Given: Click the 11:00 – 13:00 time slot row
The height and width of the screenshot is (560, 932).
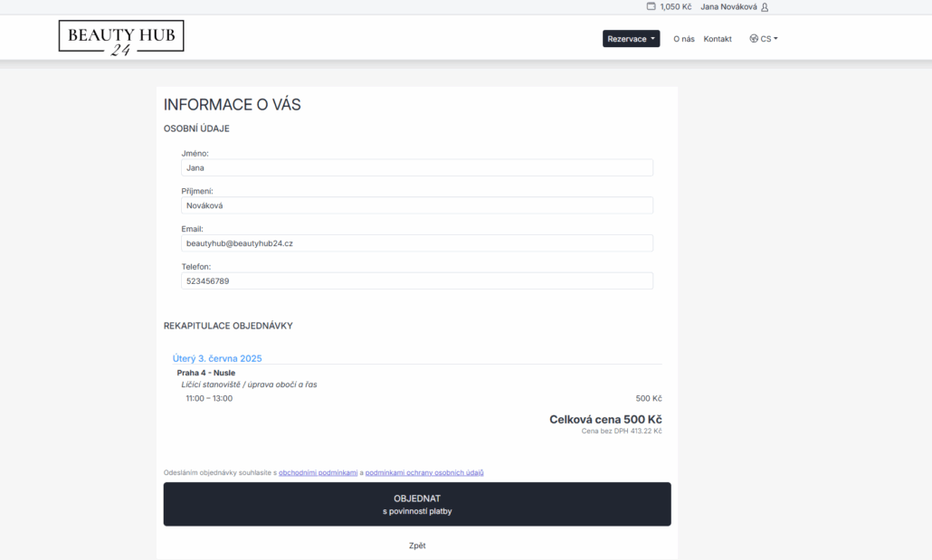Looking at the screenshot, I should [209, 398].
